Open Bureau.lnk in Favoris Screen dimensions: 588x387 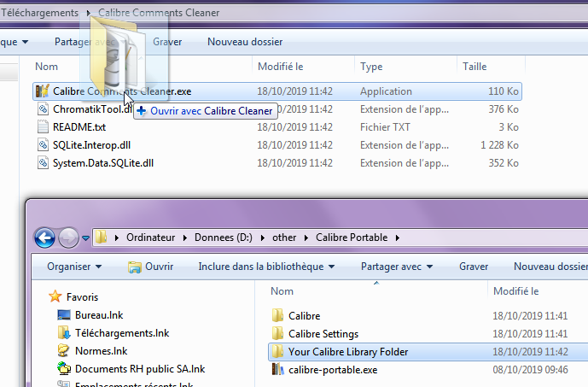[x=99, y=315]
